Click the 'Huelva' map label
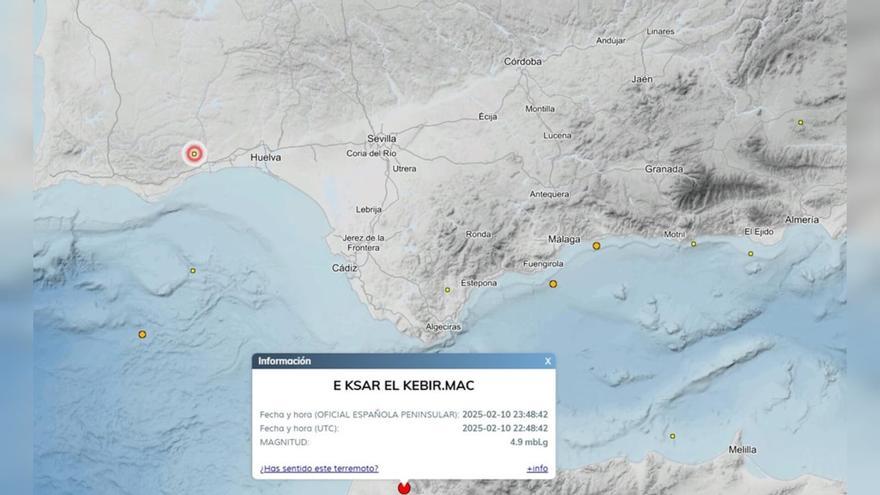The height and width of the screenshot is (495, 880). coord(265,158)
